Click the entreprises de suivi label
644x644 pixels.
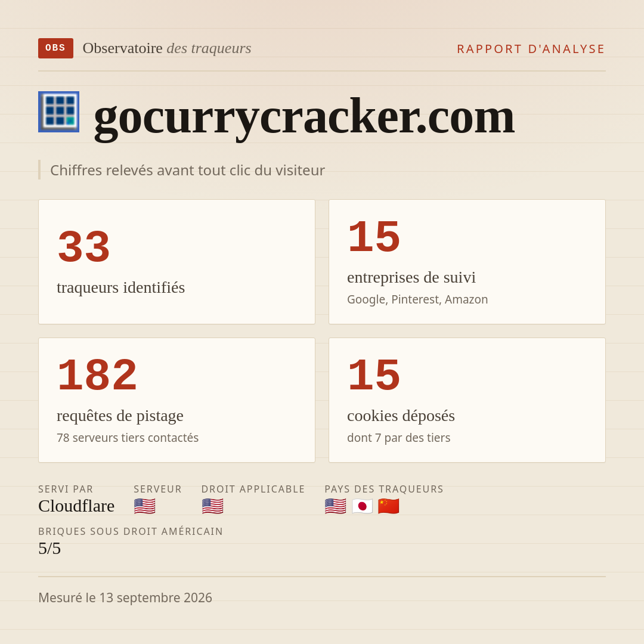point(411,278)
